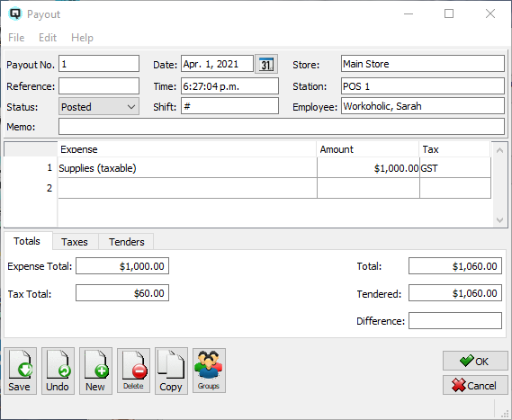The width and height of the screenshot is (512, 420).
Task: Open the Groups icon
Action: [x=209, y=370]
